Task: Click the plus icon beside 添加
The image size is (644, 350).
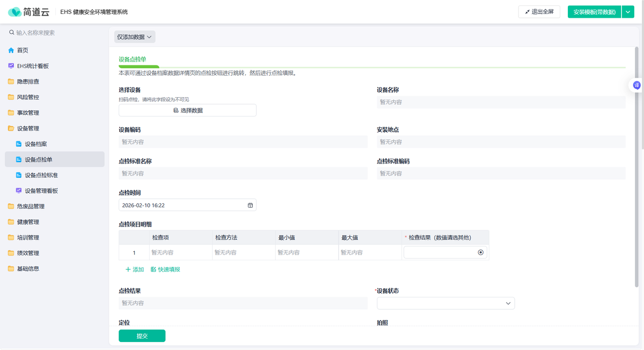Action: click(x=128, y=269)
